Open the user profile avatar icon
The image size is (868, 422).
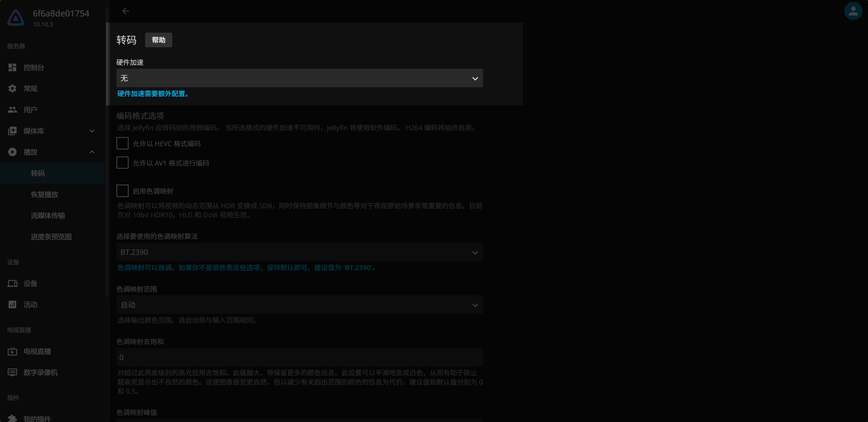point(853,11)
